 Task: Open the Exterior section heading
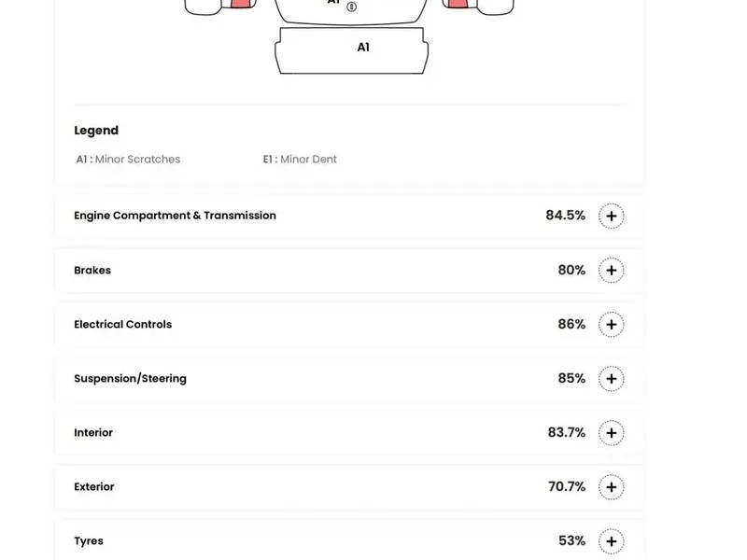94,487
